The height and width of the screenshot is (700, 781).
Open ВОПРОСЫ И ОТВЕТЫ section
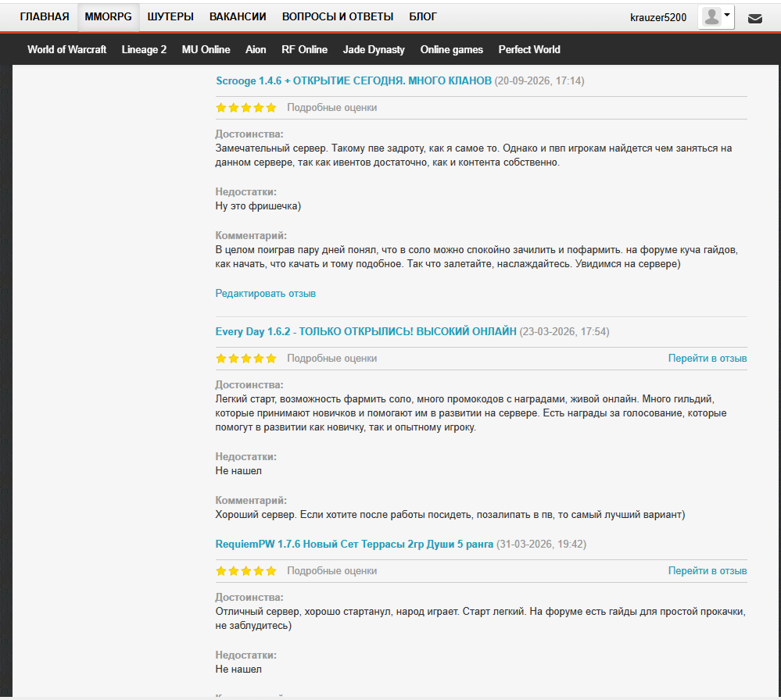(x=338, y=17)
